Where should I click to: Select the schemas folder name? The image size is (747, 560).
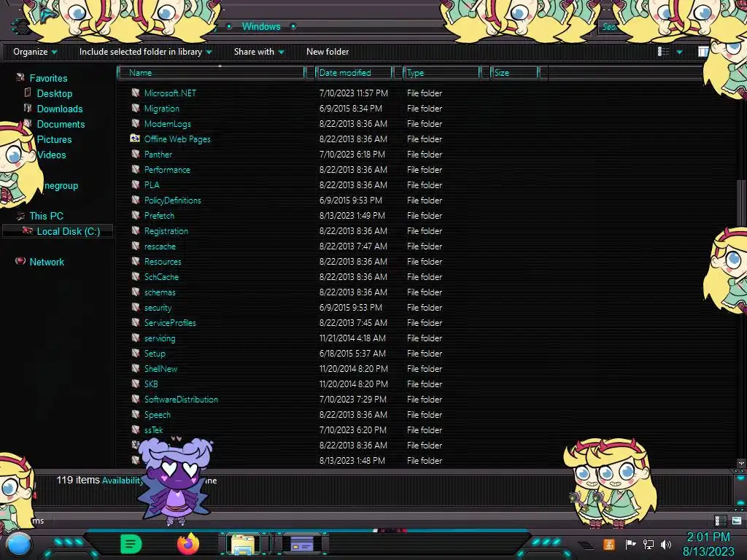coord(160,292)
